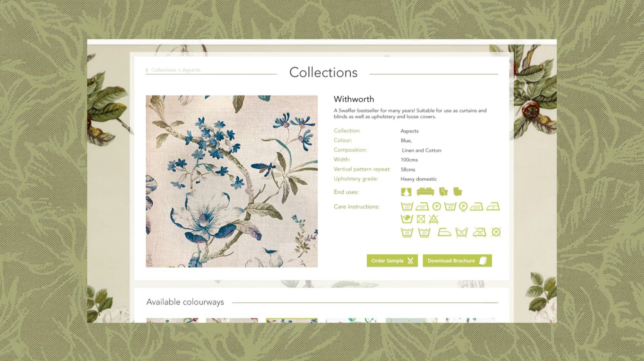Click the three-dot iron care icon
This screenshot has height=361, width=644.
477,206
